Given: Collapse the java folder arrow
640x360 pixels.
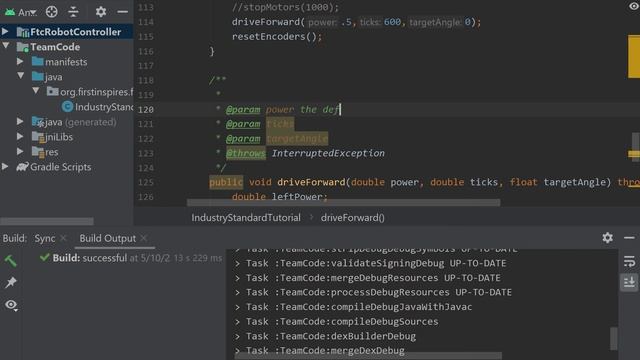Looking at the screenshot, I should pyautogui.click(x=20, y=76).
